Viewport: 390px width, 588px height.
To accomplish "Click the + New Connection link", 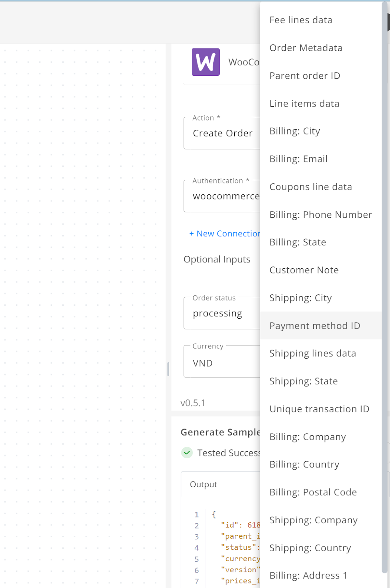I will point(225,234).
